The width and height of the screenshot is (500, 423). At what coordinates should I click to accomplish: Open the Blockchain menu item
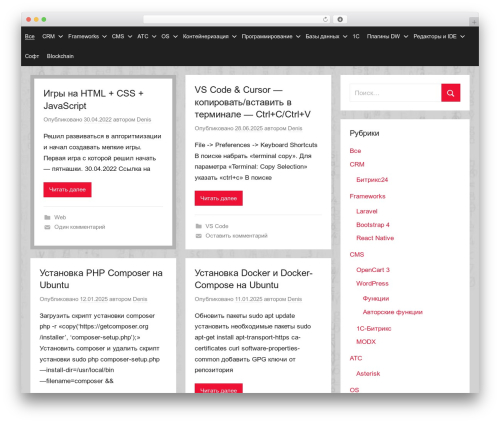tap(60, 56)
